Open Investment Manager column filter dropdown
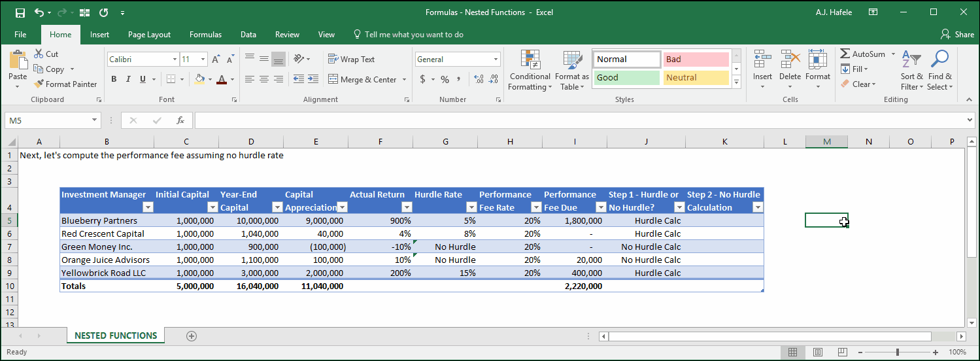The height and width of the screenshot is (361, 980). [148, 207]
